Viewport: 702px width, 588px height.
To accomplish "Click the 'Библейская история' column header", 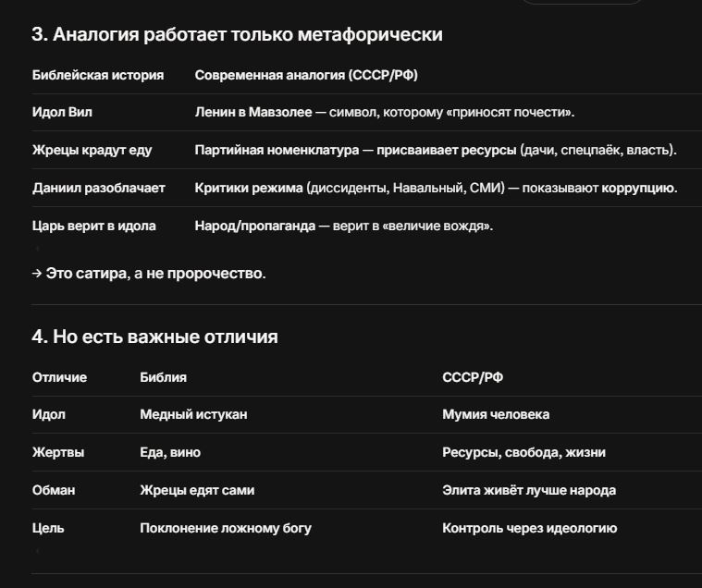I will [x=98, y=75].
